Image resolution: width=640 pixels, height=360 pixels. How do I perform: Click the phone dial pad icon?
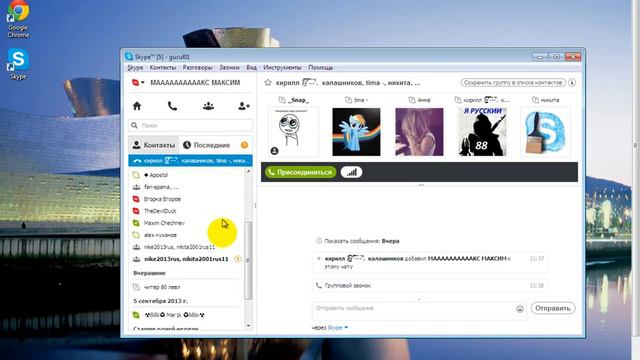(172, 106)
